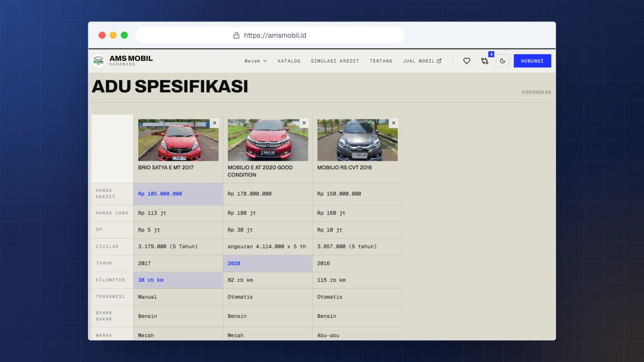Click the TRANSMISI row label
Screen dimensions: 644x362
pos(110,297)
